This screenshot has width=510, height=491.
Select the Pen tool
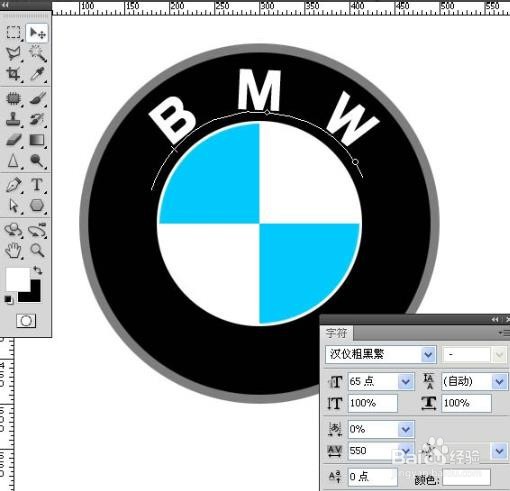pyautogui.click(x=13, y=185)
